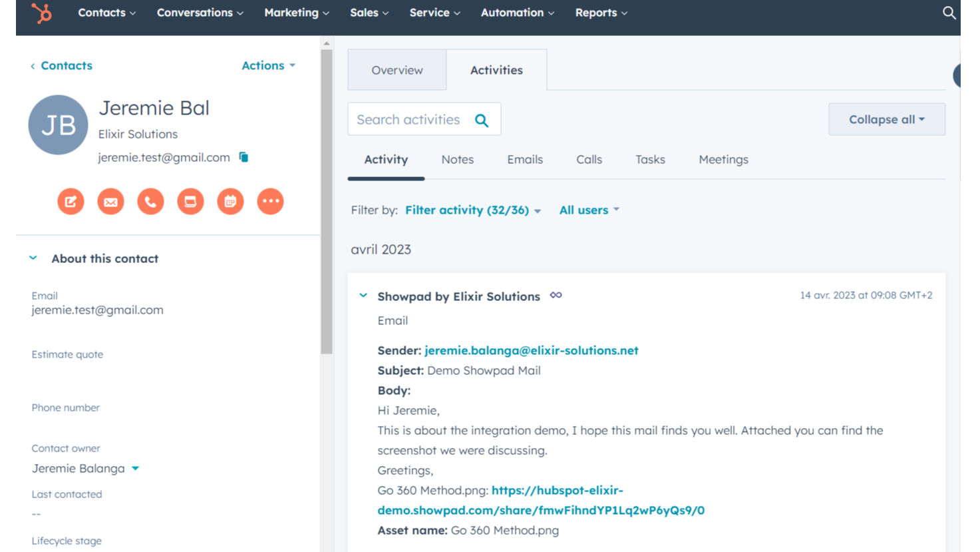Copy the email address using the copy icon
This screenshot has height=552, width=980.
click(243, 157)
